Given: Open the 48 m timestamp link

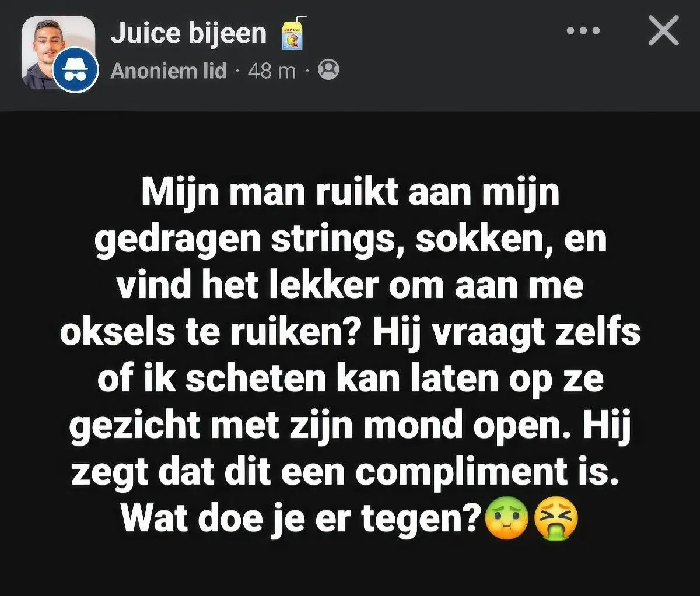Looking at the screenshot, I should pos(272,71).
